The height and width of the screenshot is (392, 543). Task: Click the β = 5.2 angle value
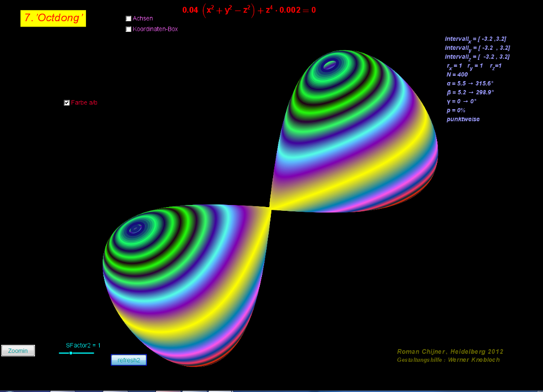point(470,93)
